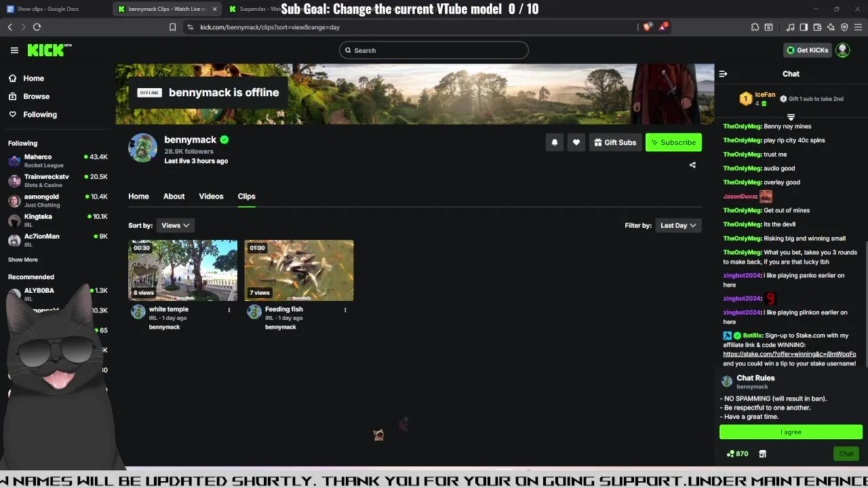Click the KICK logo
The width and height of the screenshot is (868, 488).
coord(49,50)
